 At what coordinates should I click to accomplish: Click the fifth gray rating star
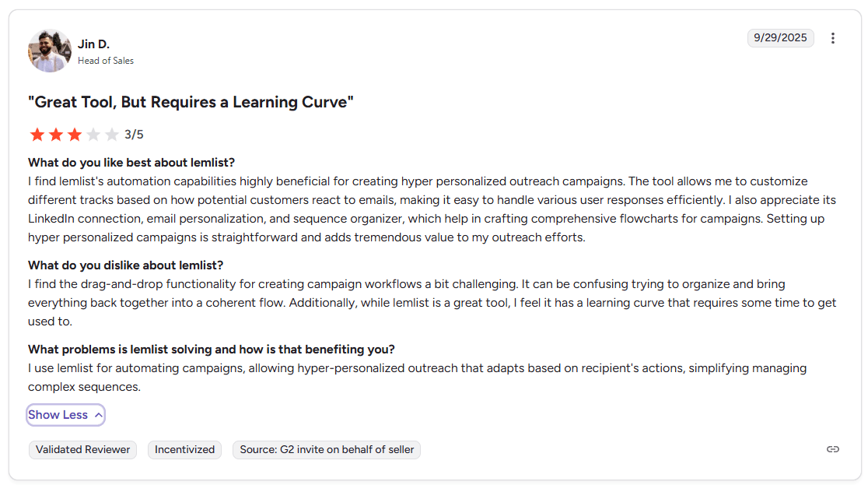tap(112, 135)
